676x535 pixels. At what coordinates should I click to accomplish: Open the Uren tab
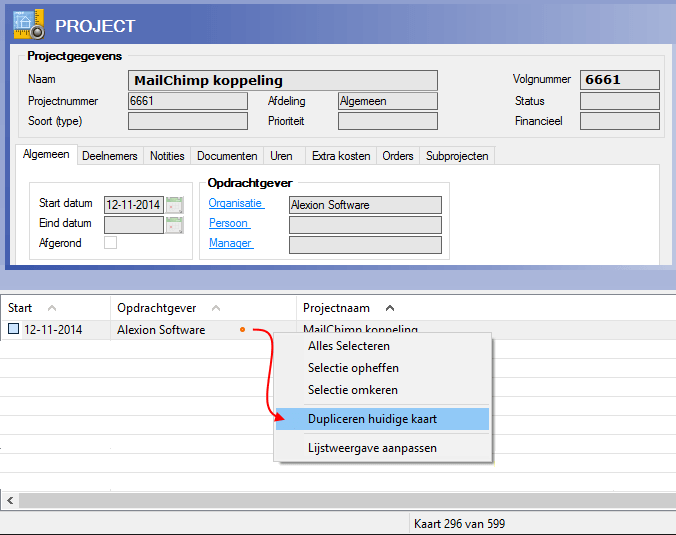point(282,156)
